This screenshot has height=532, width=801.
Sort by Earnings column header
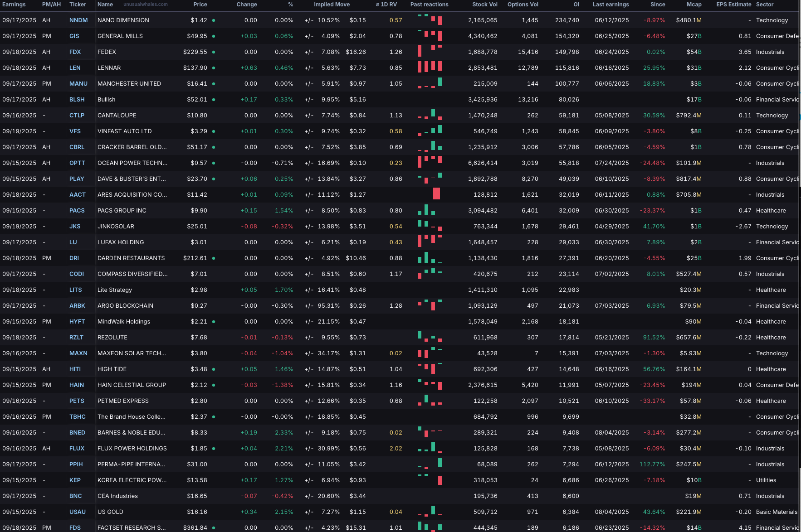click(x=14, y=5)
